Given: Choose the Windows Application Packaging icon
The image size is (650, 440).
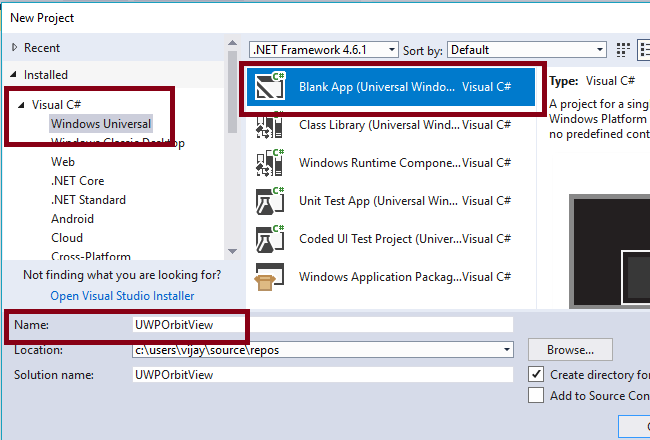Looking at the screenshot, I should [269, 277].
